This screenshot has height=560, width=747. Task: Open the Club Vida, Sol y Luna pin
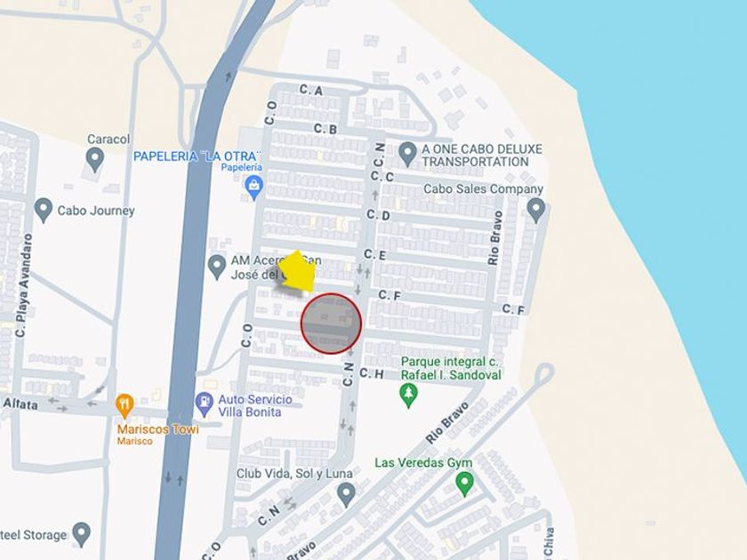pos(346,495)
